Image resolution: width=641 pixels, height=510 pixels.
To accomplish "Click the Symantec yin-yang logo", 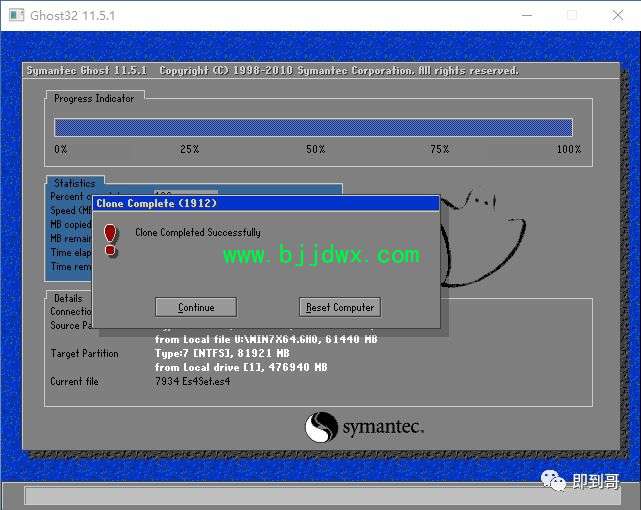I will click(321, 427).
